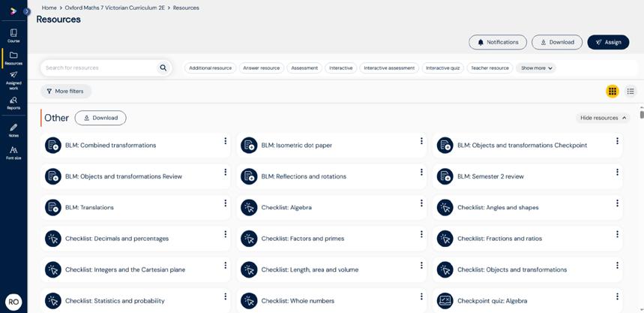Screen dimensions: 644x313
Task: Collapse the section with Hide resources
Action: 603,118
